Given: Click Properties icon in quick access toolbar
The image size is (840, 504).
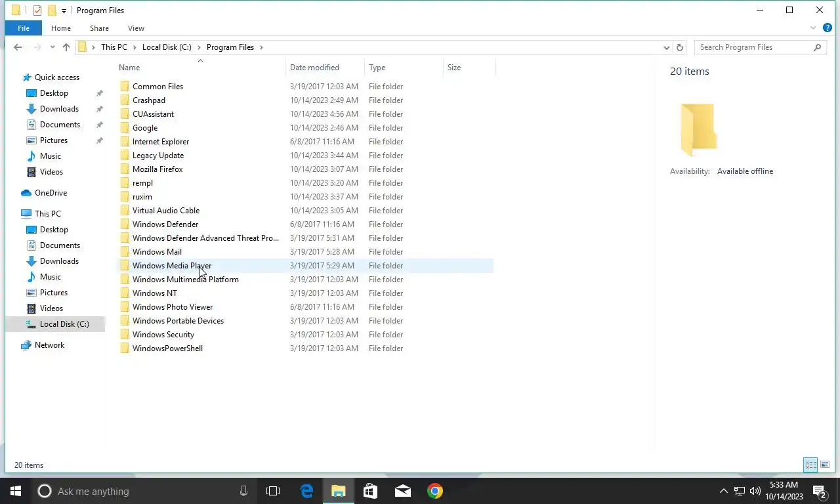Looking at the screenshot, I should pyautogui.click(x=37, y=10).
